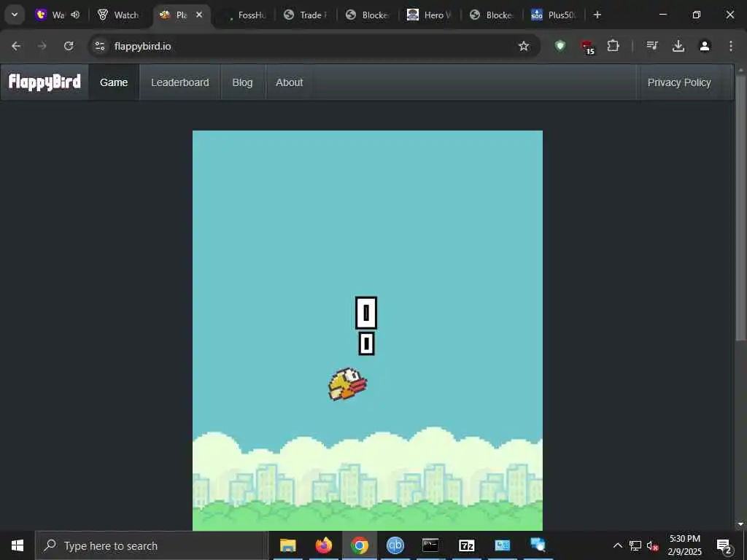Expand the hidden system tray icons
Viewport: 747px width, 560px height.
click(x=617, y=545)
